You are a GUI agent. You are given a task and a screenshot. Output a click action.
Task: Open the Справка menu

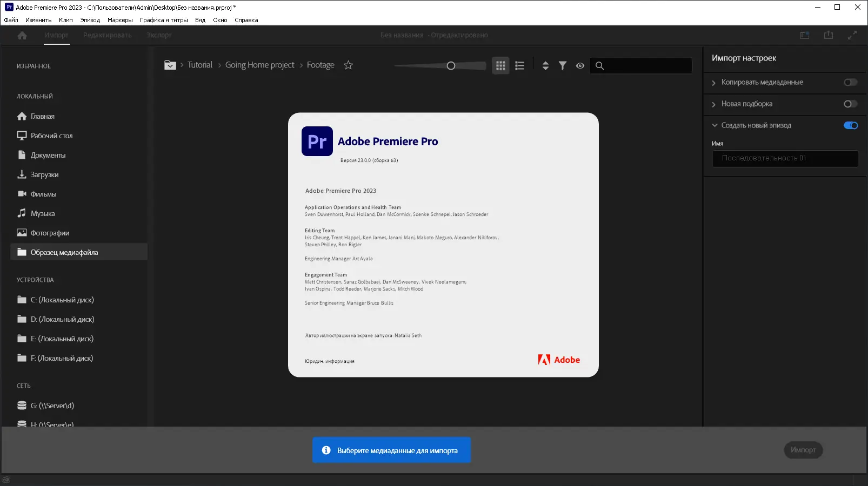[246, 20]
